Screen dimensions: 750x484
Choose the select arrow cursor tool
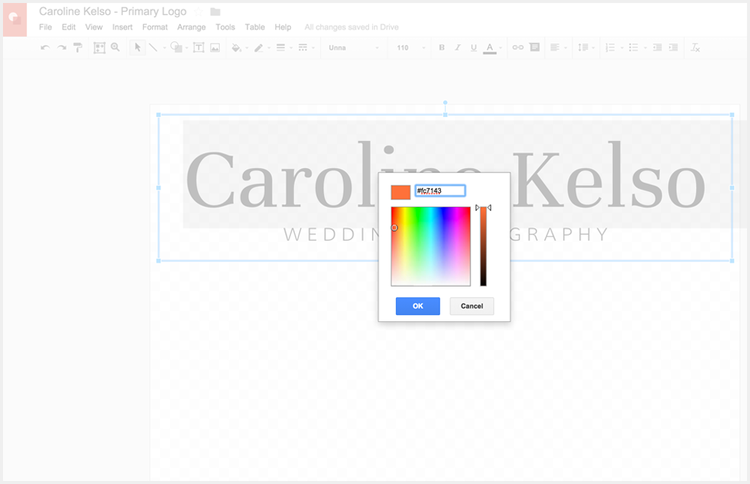tap(138, 47)
